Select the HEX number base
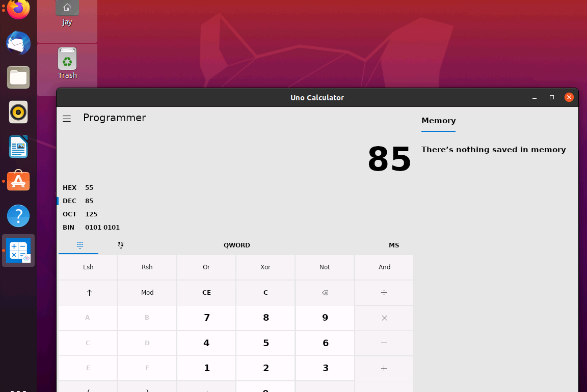This screenshot has height=392, width=587. click(x=235, y=188)
